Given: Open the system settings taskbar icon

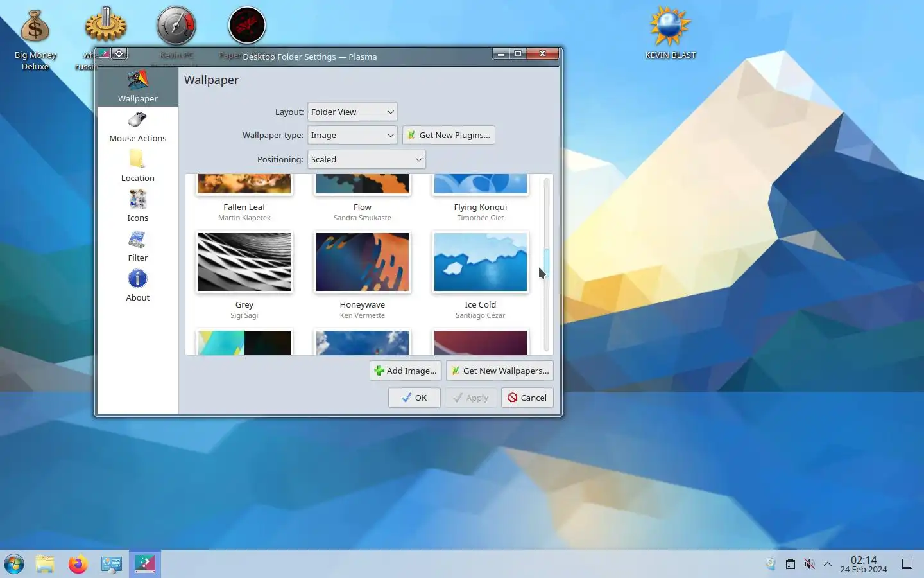Looking at the screenshot, I should coord(112,564).
